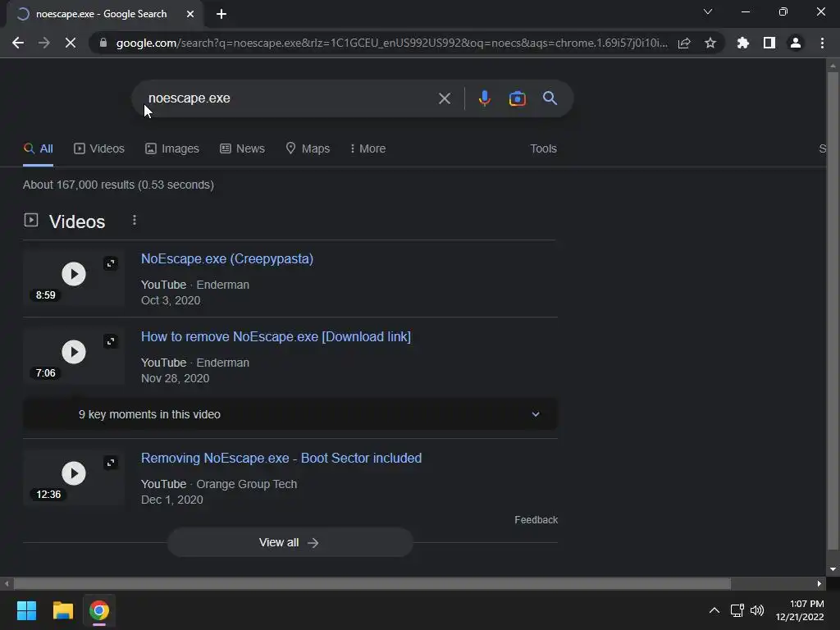Open the NoEscape.exe (Creepypasta) link

pos(227,258)
